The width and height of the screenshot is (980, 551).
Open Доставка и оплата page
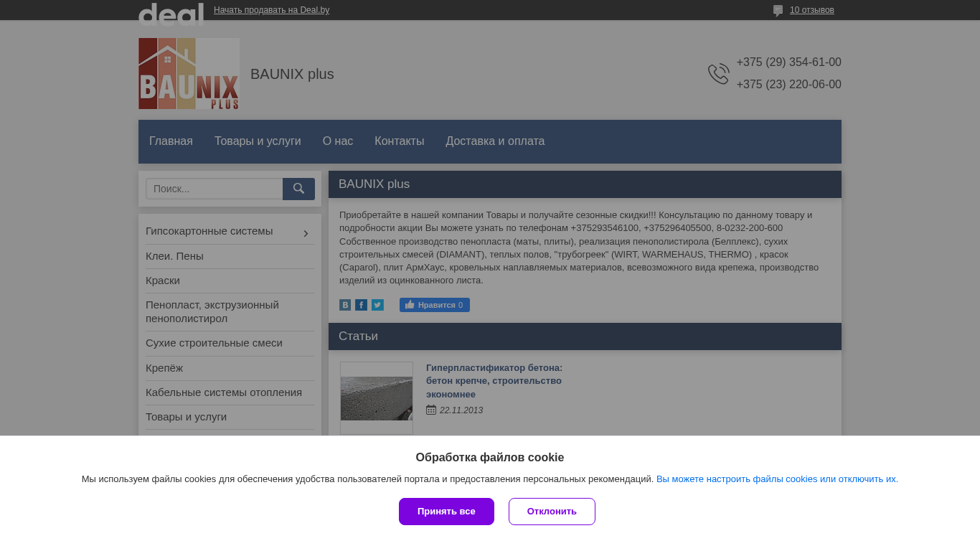(x=495, y=141)
